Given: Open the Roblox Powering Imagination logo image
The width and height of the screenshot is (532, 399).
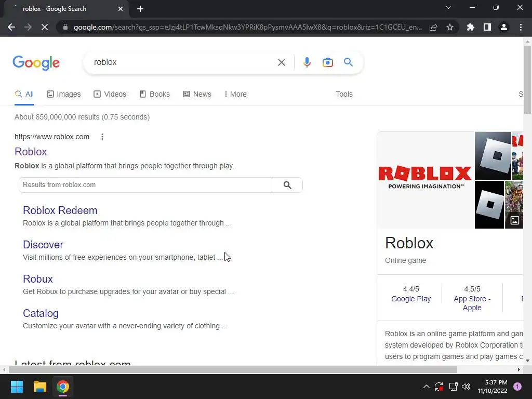Looking at the screenshot, I should coord(425,180).
